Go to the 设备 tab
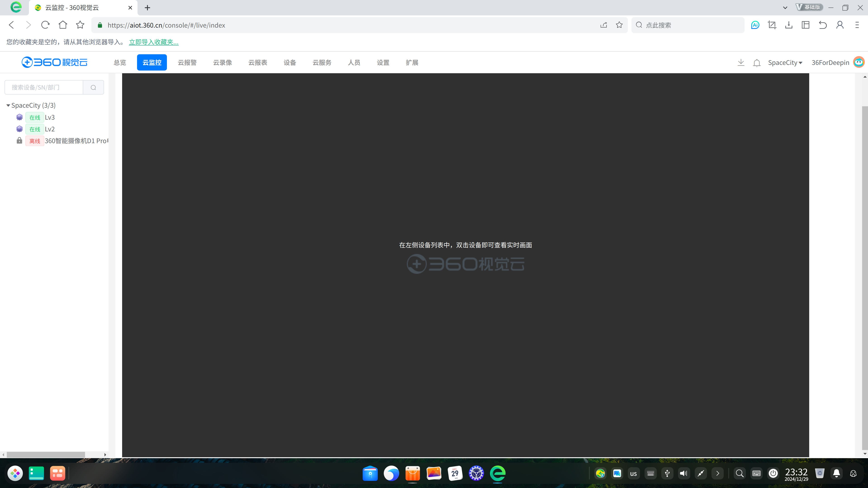868x488 pixels. (x=290, y=63)
